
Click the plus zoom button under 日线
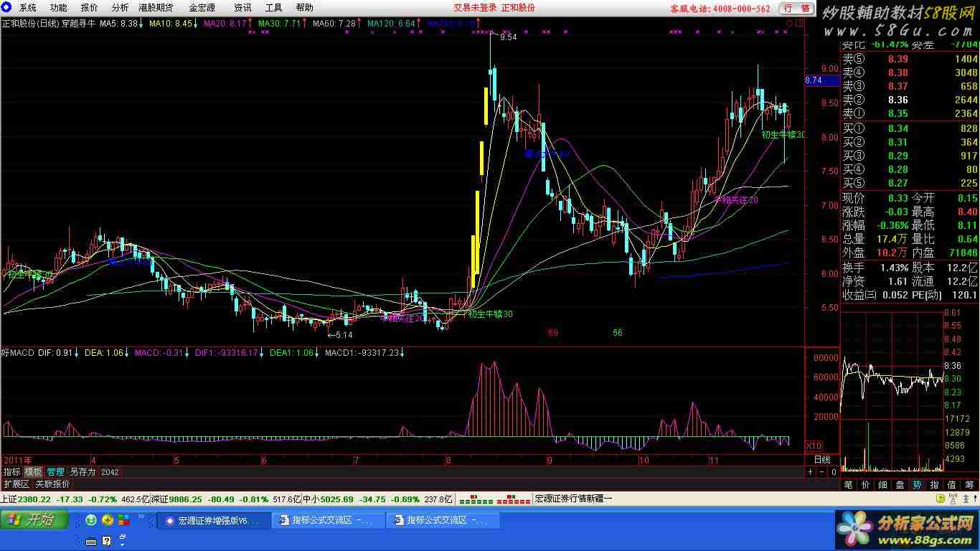click(x=811, y=472)
